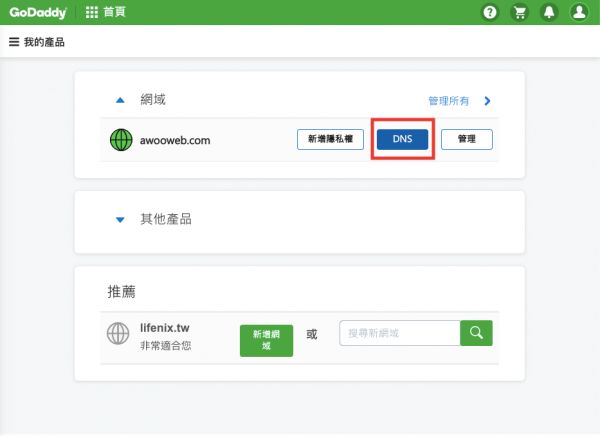Click chevron next to 管理所有

[x=487, y=101]
